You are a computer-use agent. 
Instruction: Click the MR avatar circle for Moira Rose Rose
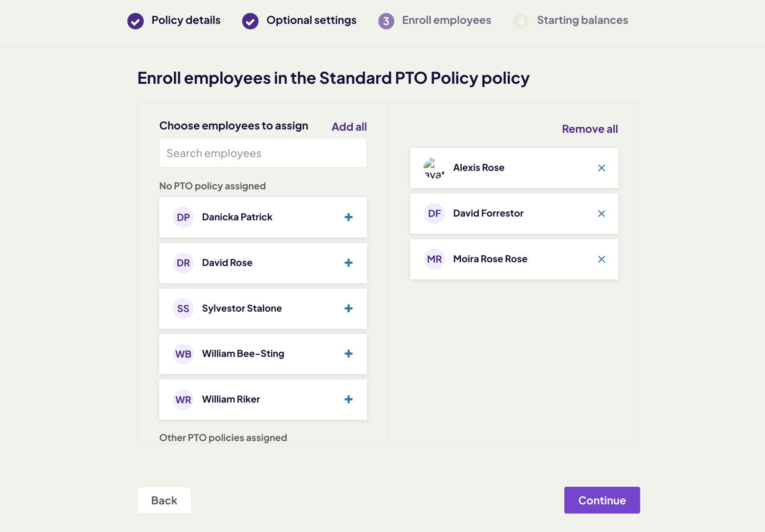coord(434,259)
